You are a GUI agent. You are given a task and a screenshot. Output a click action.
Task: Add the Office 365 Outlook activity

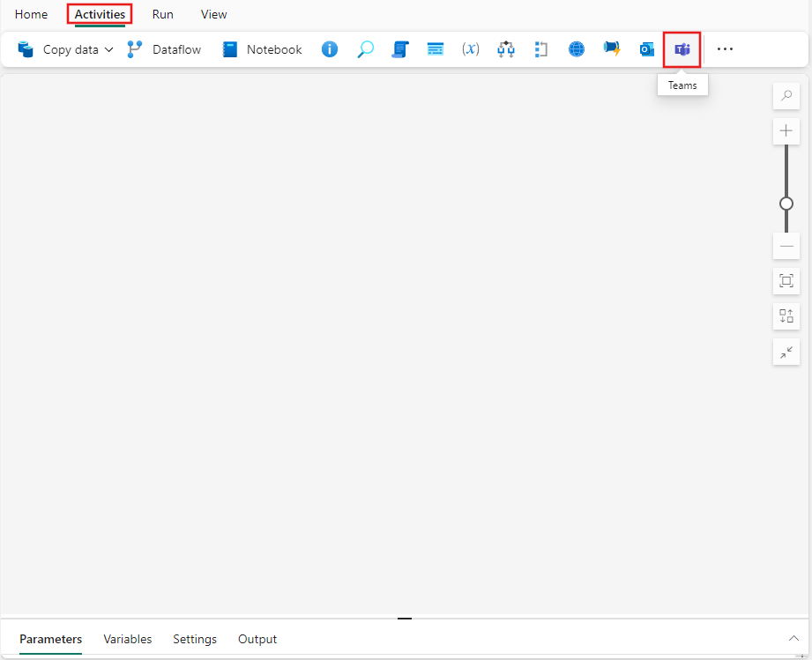[647, 49]
